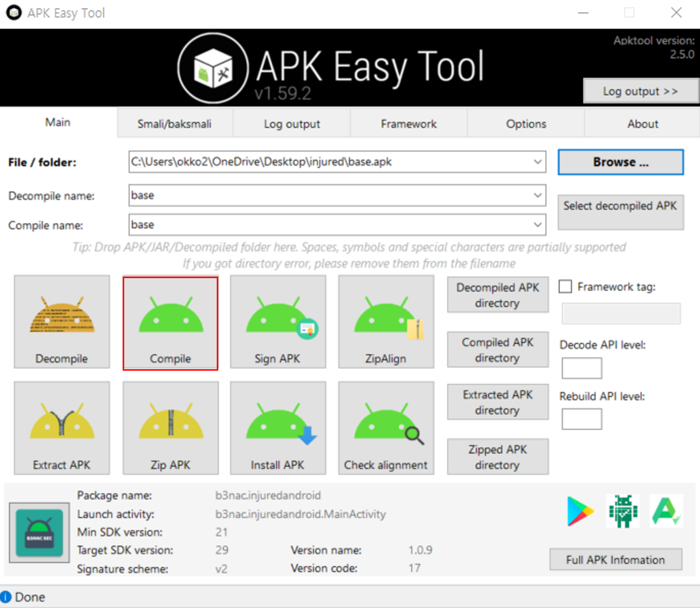Click the injuredandroid app icon thumbnail

(39, 532)
